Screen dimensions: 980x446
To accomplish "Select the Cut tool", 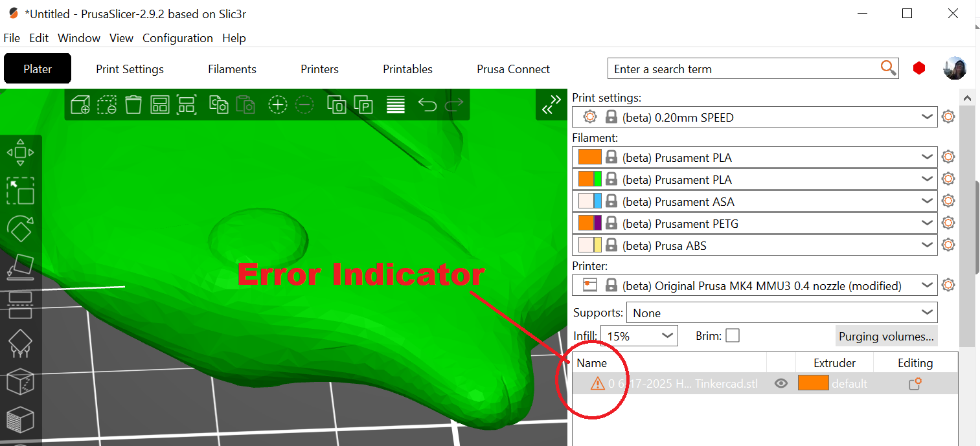I will click(x=20, y=305).
